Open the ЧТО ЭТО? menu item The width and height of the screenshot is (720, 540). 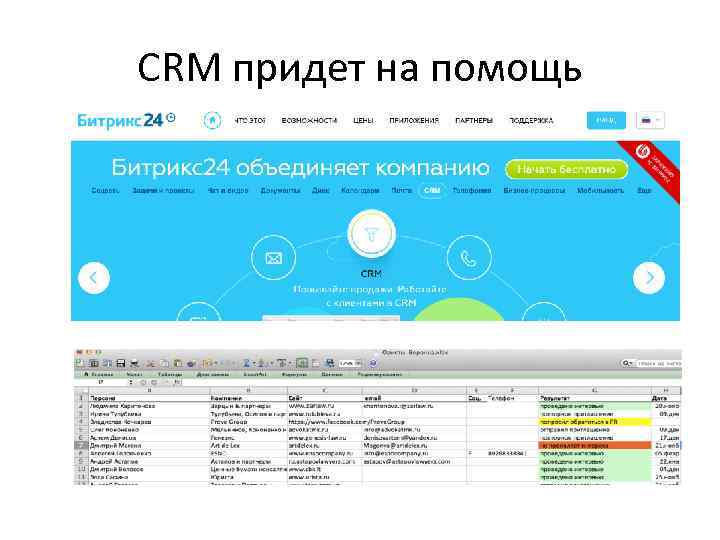(250, 120)
